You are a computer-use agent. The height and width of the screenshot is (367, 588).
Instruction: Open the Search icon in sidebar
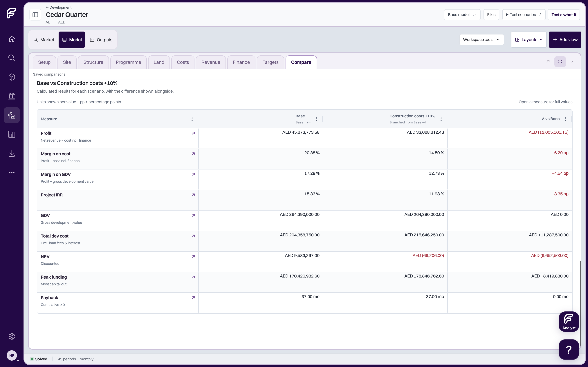(x=12, y=58)
